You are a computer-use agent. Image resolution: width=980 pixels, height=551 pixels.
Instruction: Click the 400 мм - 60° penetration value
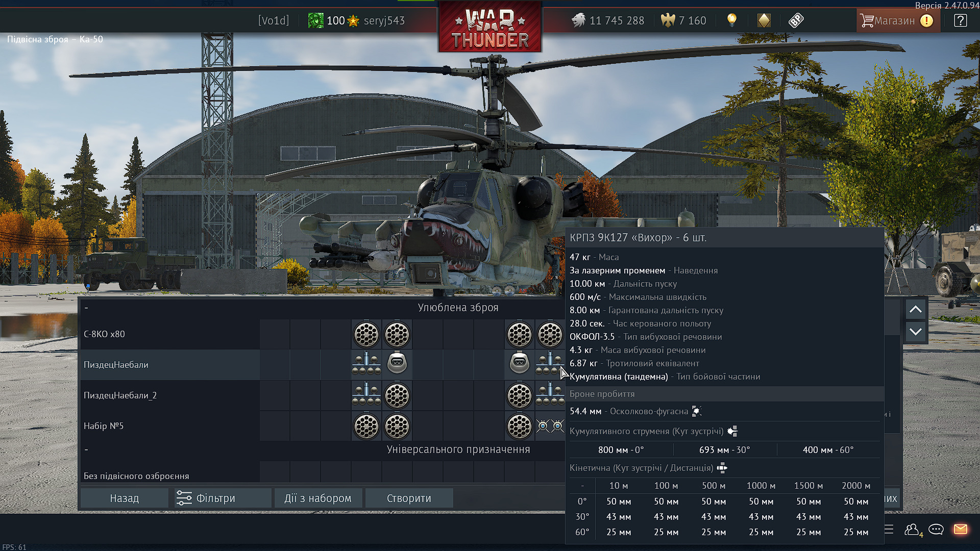coord(828,450)
